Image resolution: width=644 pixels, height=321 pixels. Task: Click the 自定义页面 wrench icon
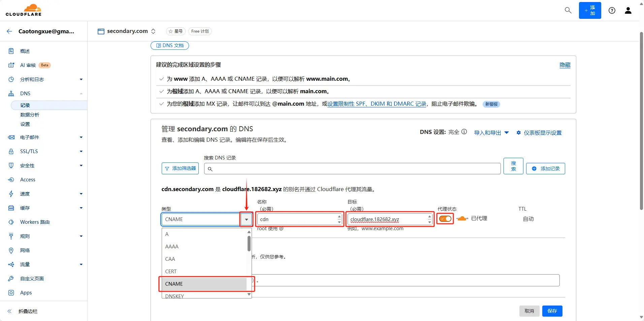click(x=11, y=279)
